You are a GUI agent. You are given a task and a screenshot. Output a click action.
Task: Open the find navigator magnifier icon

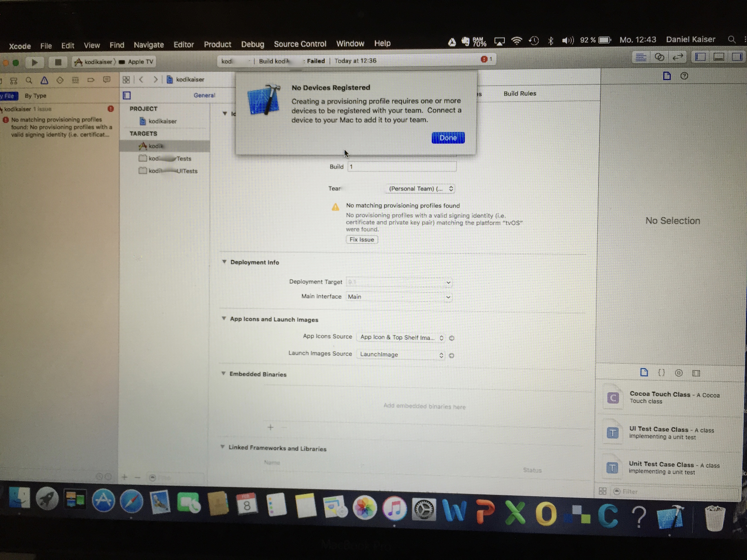coord(29,80)
